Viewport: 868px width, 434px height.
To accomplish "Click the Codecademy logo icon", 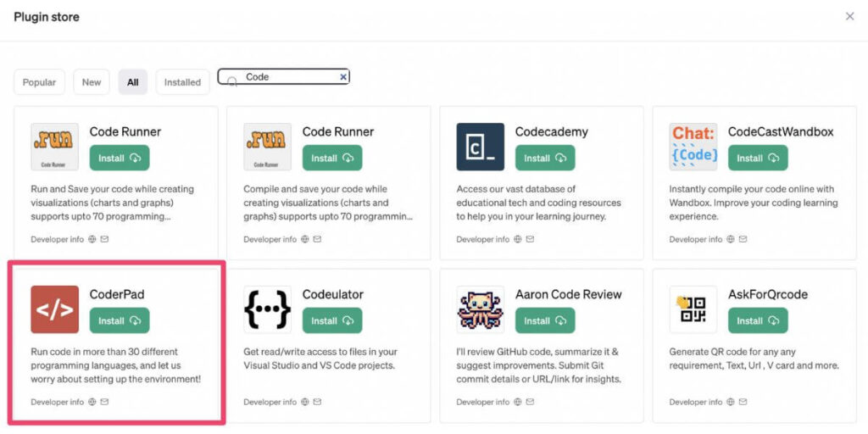I will pos(480,147).
